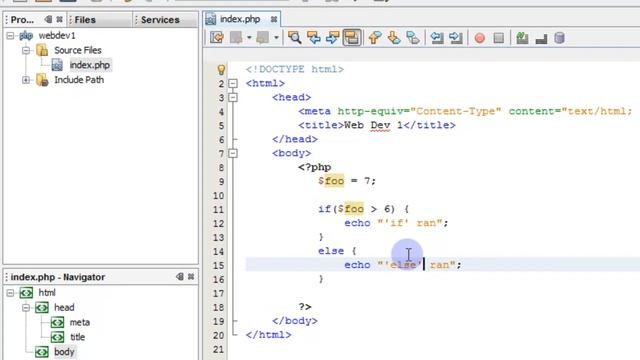
Task: Click the '</html>' closing tag
Action: click(x=269, y=335)
